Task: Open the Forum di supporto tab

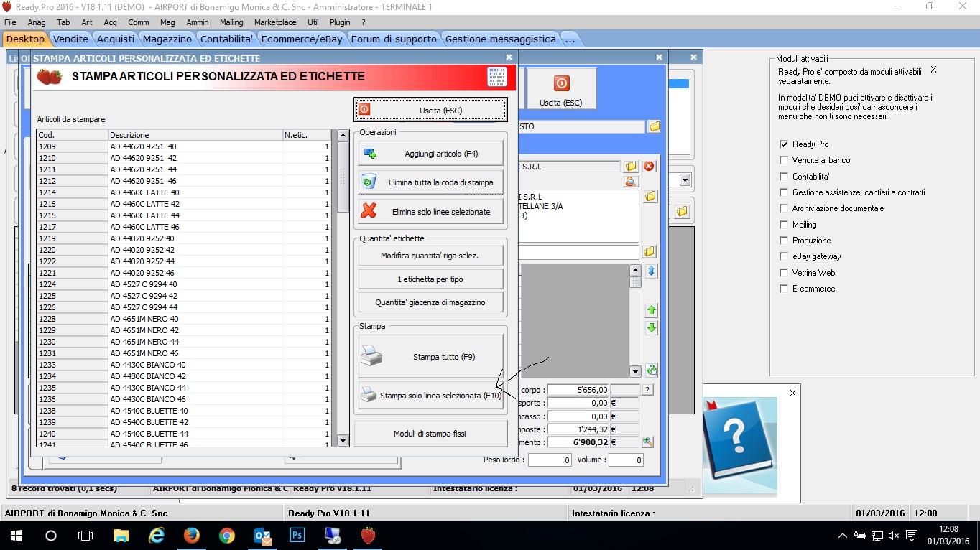Action: [394, 39]
